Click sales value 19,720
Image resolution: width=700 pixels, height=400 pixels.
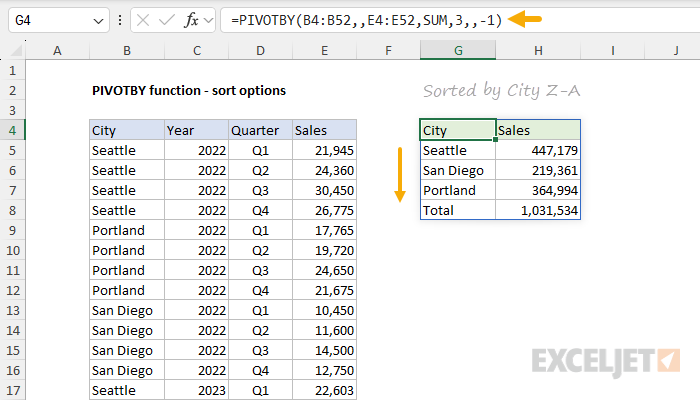(x=324, y=250)
